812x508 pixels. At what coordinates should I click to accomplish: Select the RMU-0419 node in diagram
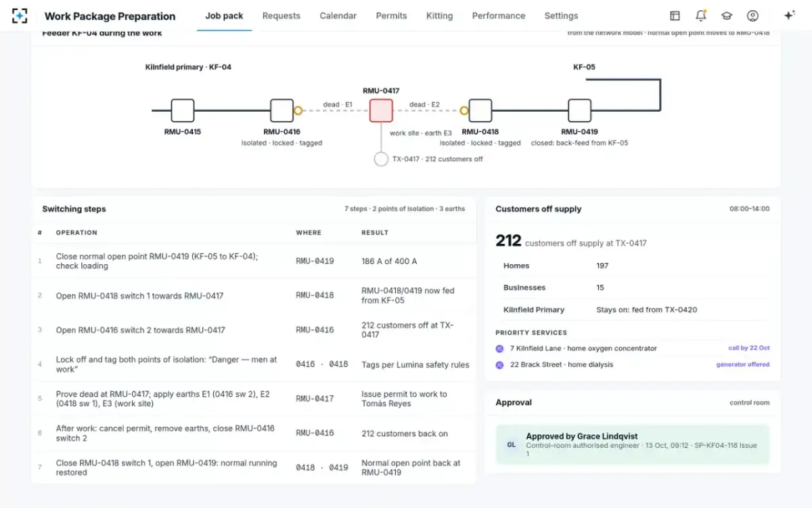pos(579,110)
